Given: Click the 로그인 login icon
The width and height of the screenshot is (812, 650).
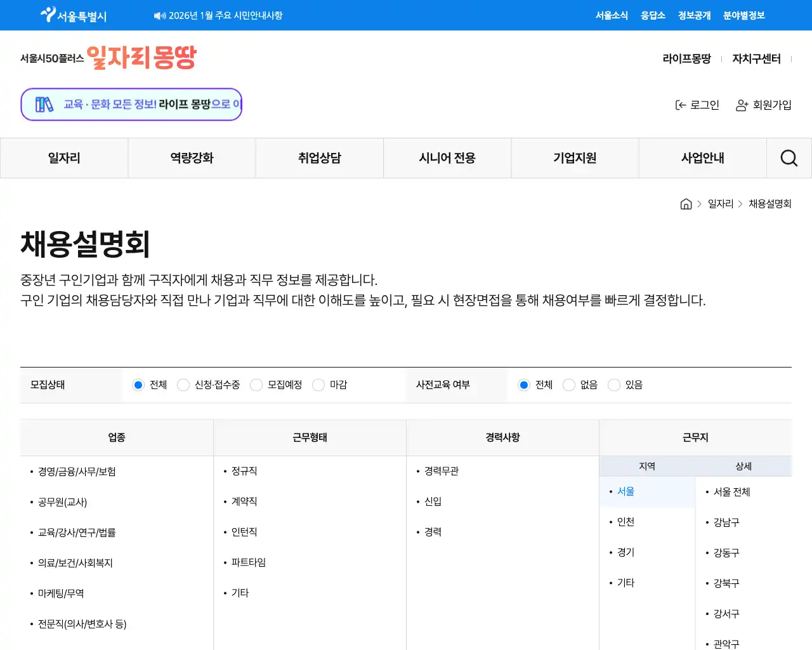Looking at the screenshot, I should (x=680, y=105).
